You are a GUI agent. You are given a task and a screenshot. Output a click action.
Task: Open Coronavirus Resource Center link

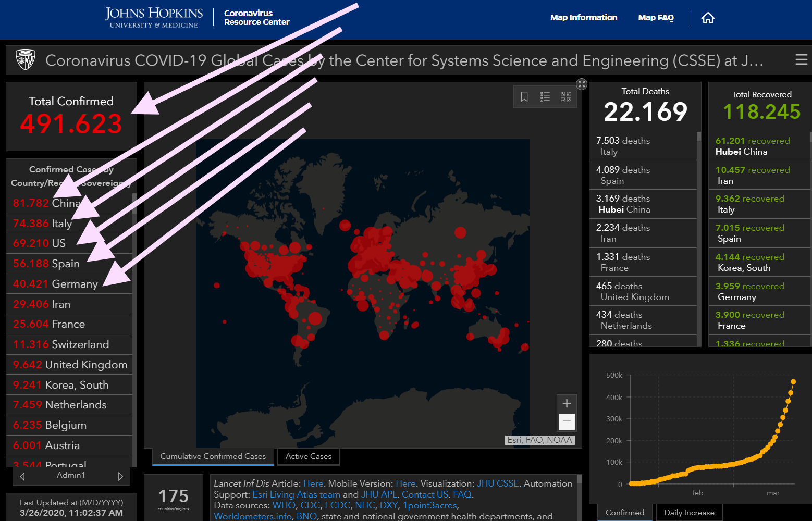[x=256, y=18]
